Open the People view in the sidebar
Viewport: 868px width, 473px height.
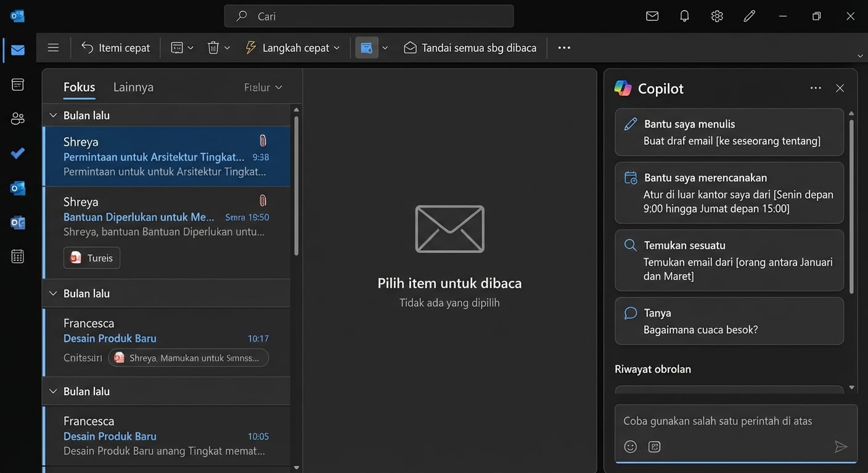17,118
